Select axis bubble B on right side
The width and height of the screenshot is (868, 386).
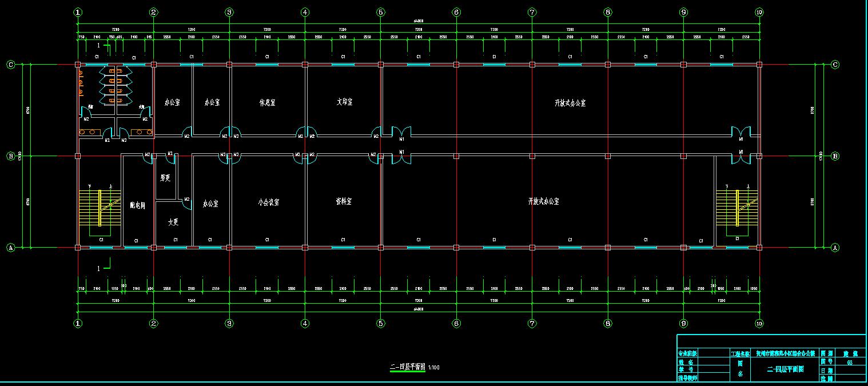tap(835, 156)
